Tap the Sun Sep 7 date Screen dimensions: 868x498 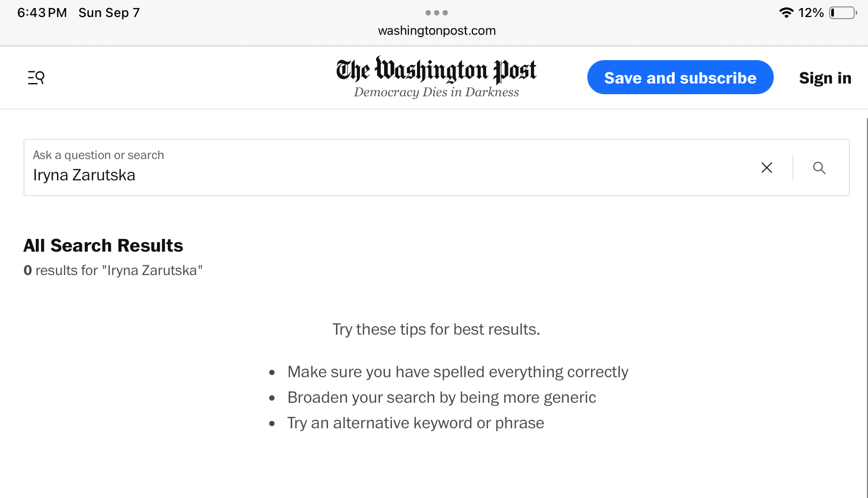(109, 13)
